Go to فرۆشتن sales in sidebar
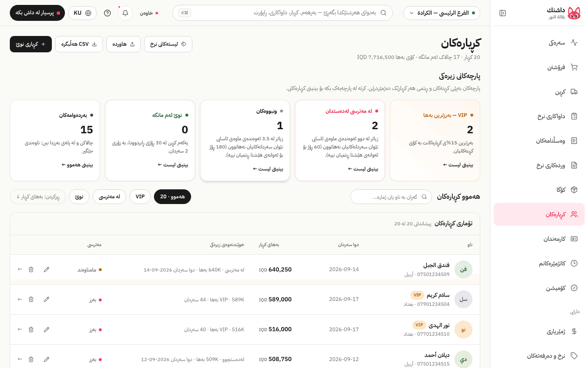 click(x=539, y=67)
